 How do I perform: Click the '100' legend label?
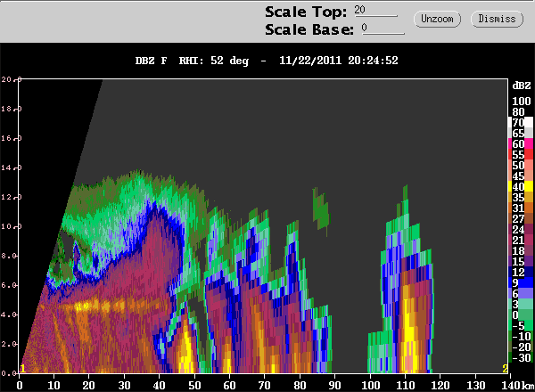522,102
